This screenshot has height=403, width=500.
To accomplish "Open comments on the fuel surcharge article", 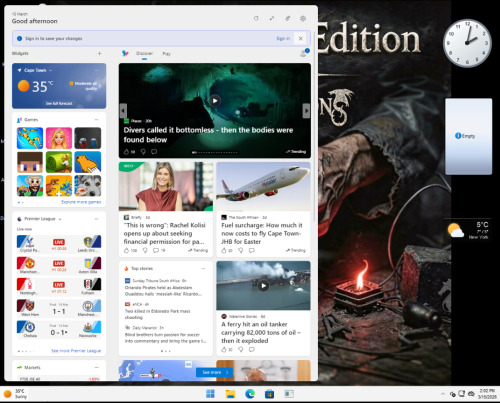I will [x=252, y=250].
